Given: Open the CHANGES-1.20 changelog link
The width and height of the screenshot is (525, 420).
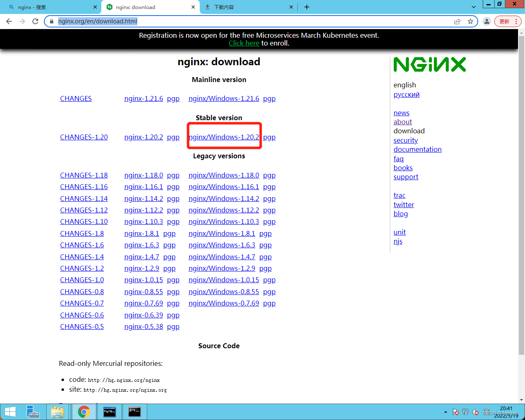Looking at the screenshot, I should [x=84, y=137].
